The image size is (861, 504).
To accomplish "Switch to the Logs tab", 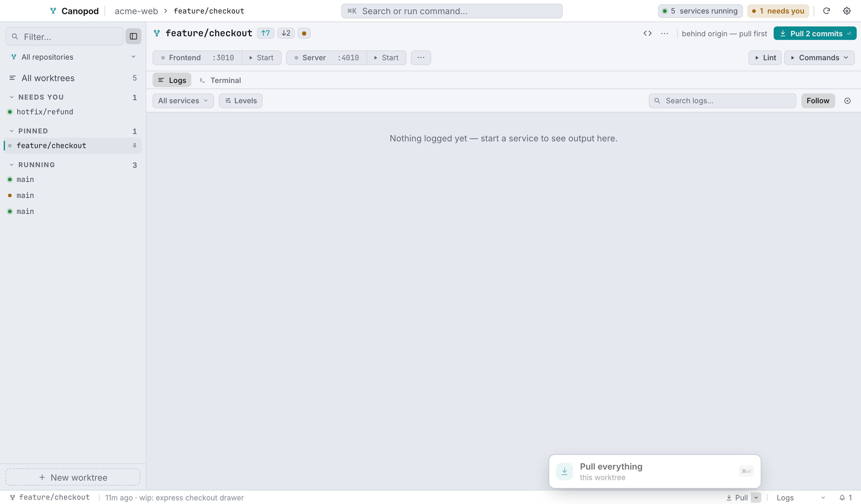I will (172, 80).
